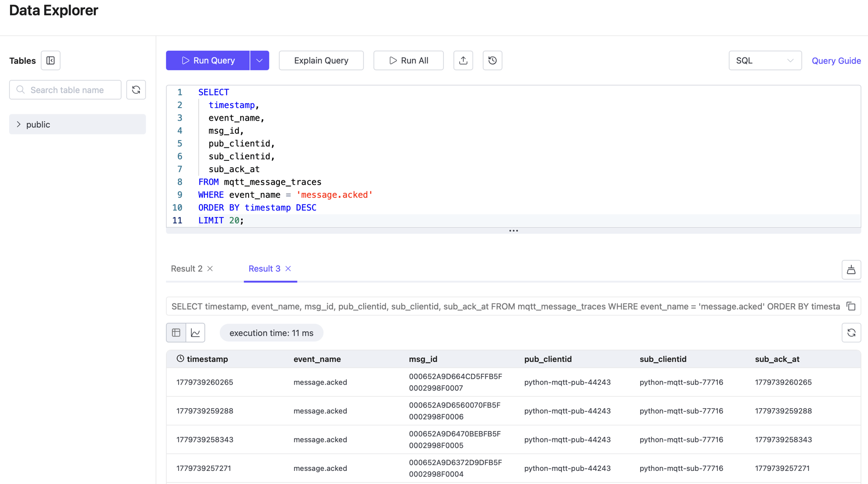
Task: Click the Explain Query button
Action: [321, 61]
